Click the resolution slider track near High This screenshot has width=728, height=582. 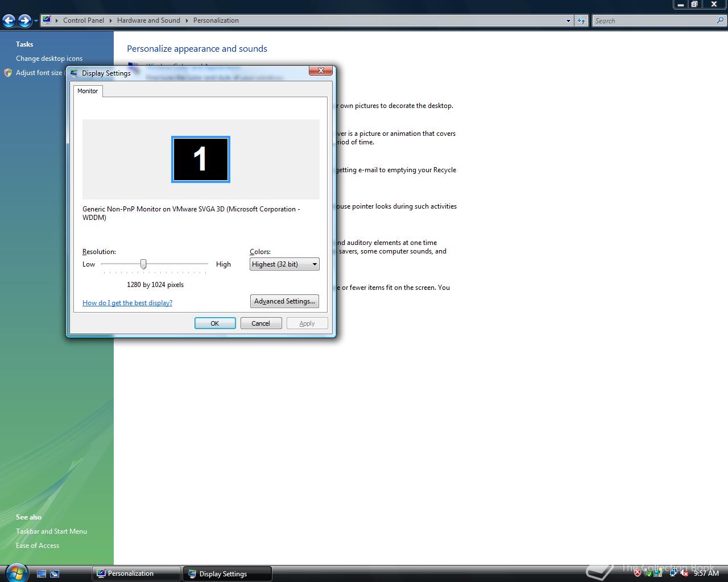[x=202, y=264]
